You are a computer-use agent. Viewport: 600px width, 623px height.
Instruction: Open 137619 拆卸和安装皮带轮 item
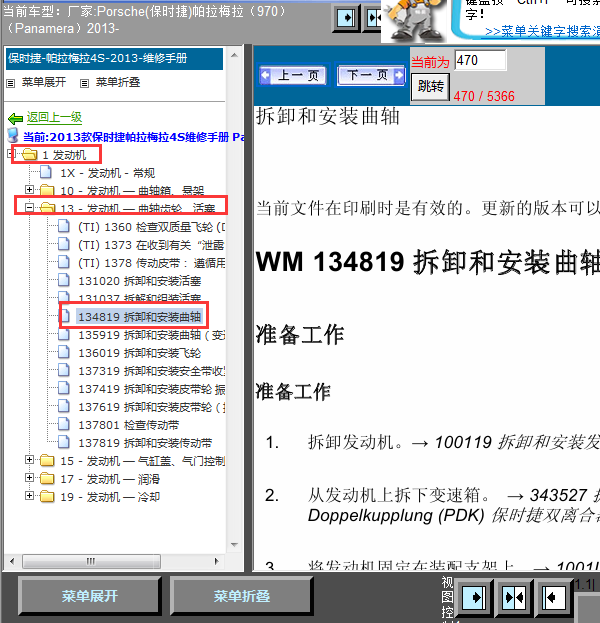(151, 407)
